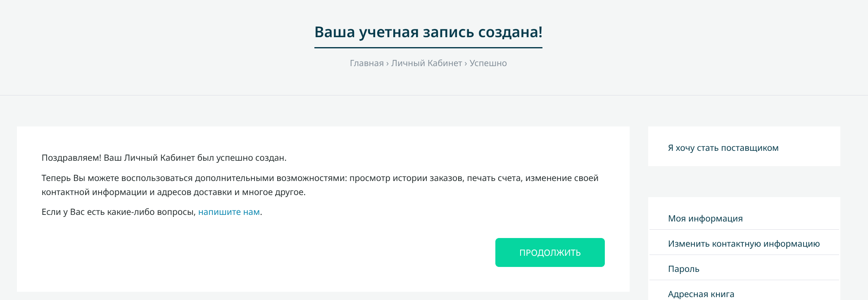Open the Пароль sidebar menu item
This screenshot has height=300, width=868.
tap(683, 269)
